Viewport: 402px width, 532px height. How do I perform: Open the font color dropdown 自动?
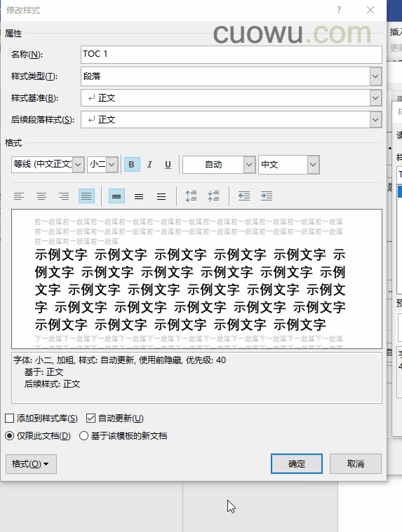(249, 165)
